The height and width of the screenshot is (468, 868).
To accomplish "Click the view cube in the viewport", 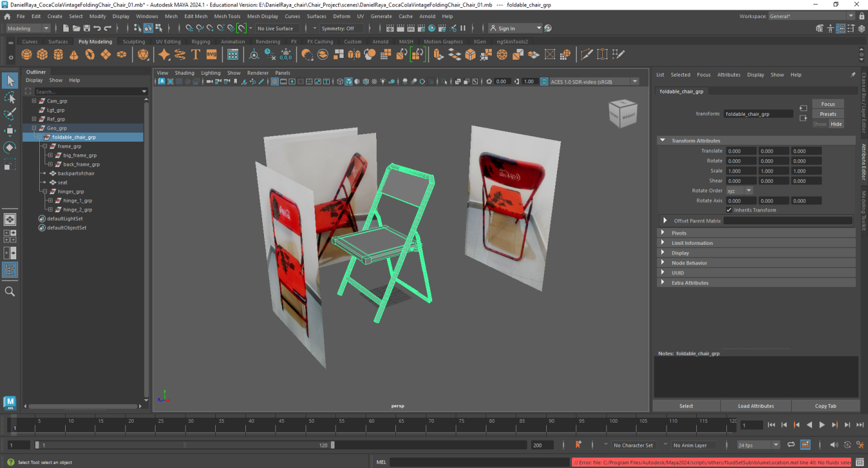I will tap(623, 113).
